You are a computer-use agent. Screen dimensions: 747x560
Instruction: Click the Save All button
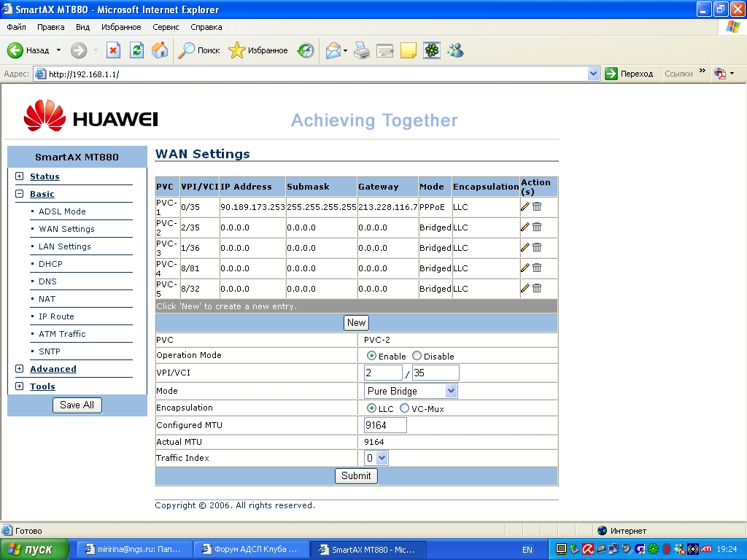pyautogui.click(x=77, y=405)
